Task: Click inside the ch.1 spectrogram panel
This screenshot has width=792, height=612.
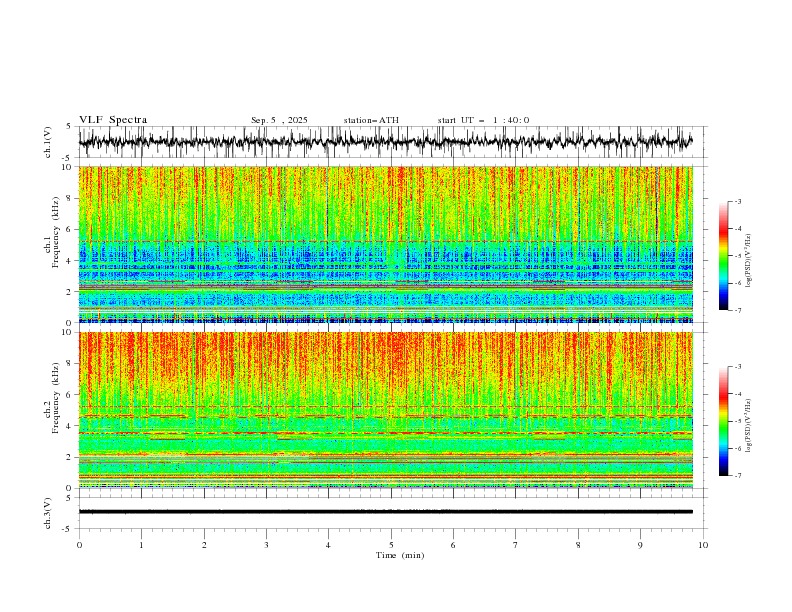Action: pos(386,244)
